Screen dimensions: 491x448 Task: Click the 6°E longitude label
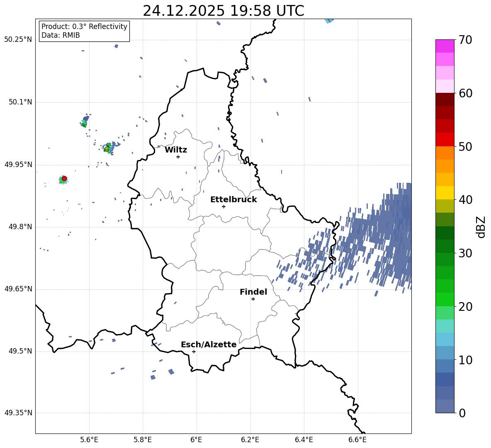196,440
